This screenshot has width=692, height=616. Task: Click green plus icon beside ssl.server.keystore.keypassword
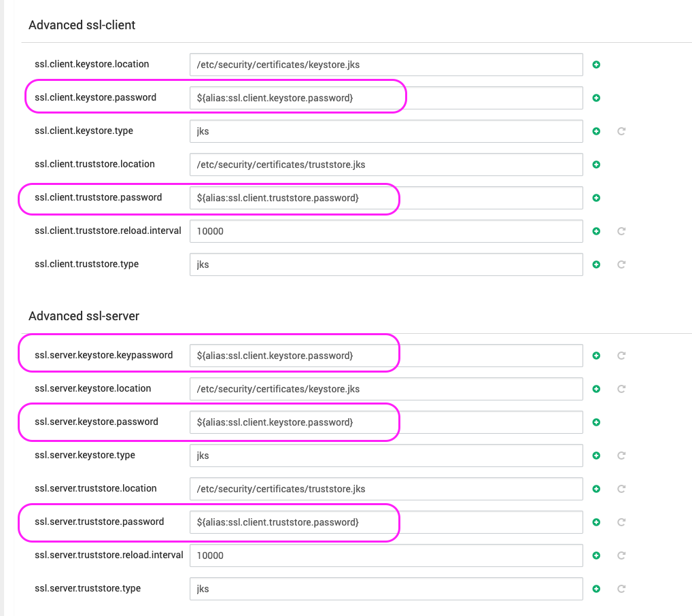pos(596,356)
